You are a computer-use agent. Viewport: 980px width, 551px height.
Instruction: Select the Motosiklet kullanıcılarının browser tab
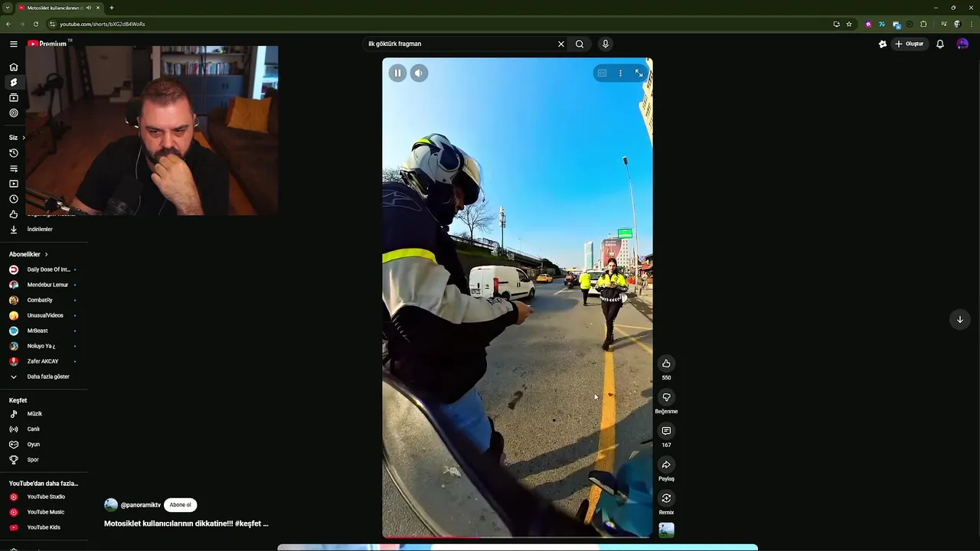pos(58,8)
